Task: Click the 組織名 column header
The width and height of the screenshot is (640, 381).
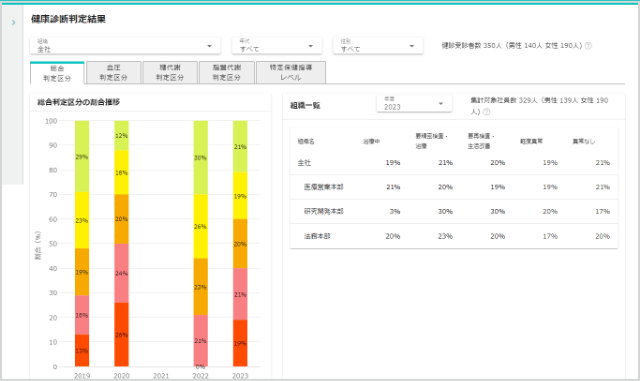Action: 306,141
